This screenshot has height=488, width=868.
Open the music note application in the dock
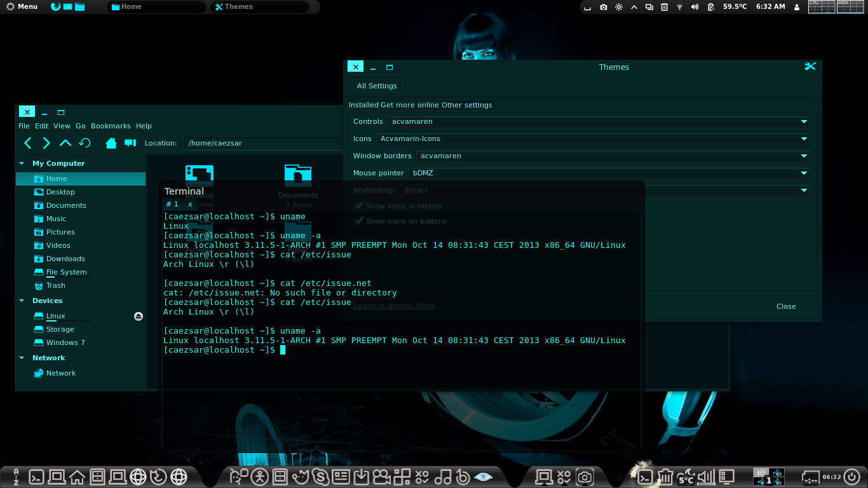click(x=443, y=476)
